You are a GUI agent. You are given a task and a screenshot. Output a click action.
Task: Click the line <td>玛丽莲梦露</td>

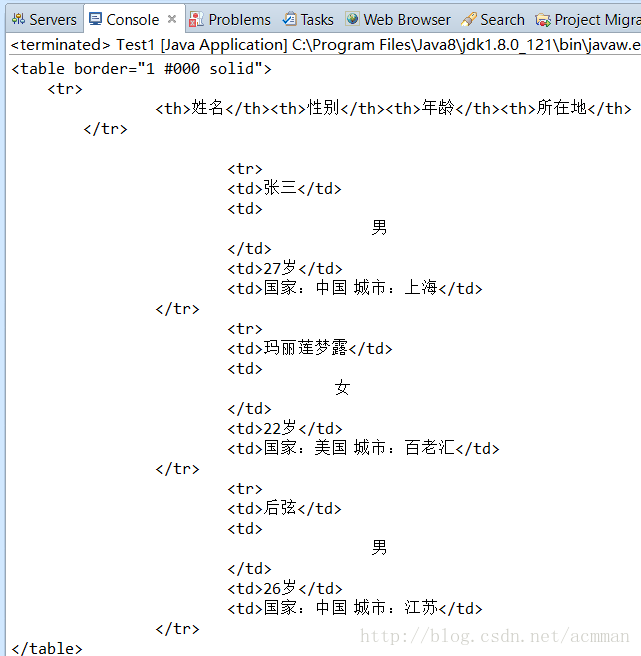[310, 348]
